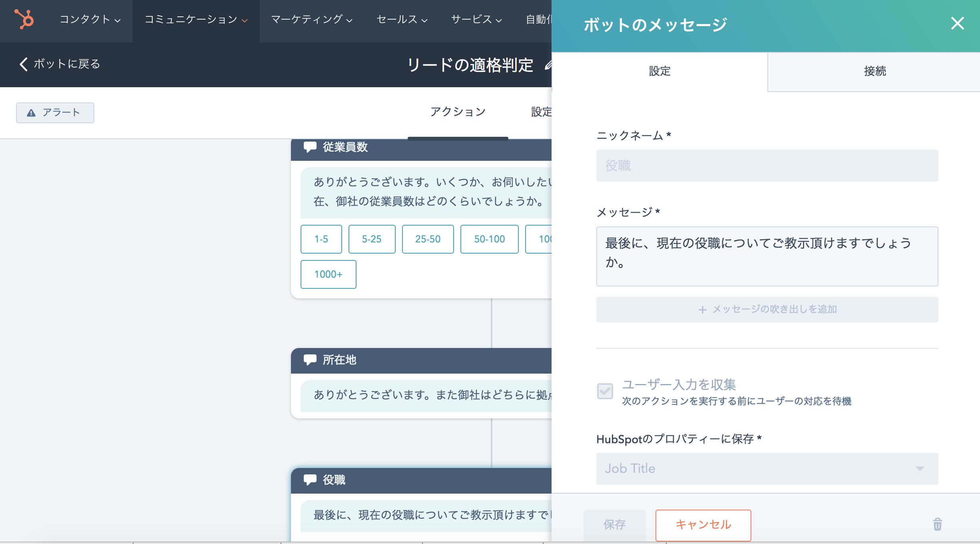Click the ニックネーム input field
Image resolution: width=980 pixels, height=544 pixels.
tap(767, 166)
